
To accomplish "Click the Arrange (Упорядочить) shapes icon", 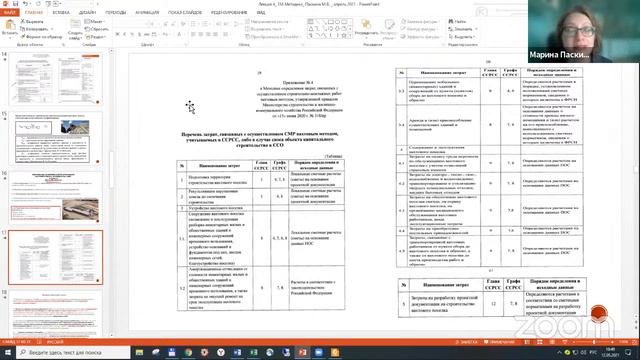I will point(366,24).
